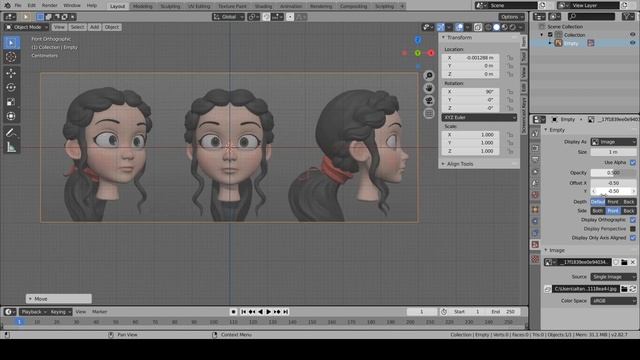Open the Render menu
Image resolution: width=640 pixels, height=360 pixels.
pyautogui.click(x=50, y=5)
